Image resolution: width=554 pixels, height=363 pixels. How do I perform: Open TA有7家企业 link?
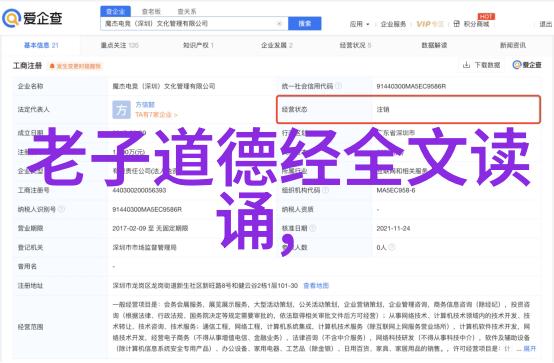pyautogui.click(x=156, y=115)
